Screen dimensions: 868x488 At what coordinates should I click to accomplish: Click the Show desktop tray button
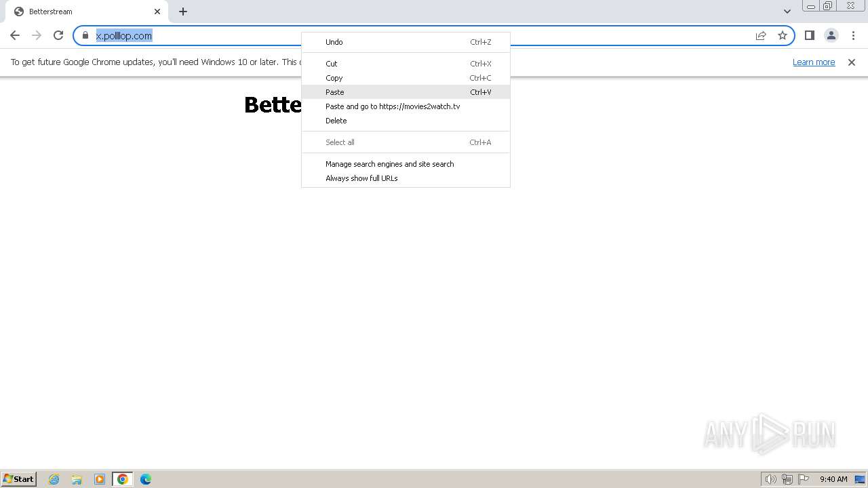pos(860,479)
